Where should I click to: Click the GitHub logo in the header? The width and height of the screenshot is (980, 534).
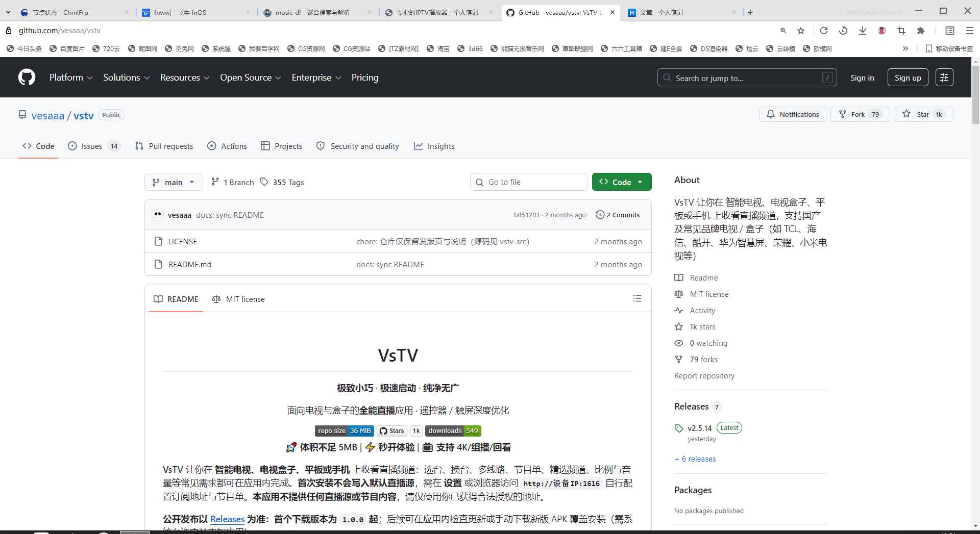click(x=27, y=78)
